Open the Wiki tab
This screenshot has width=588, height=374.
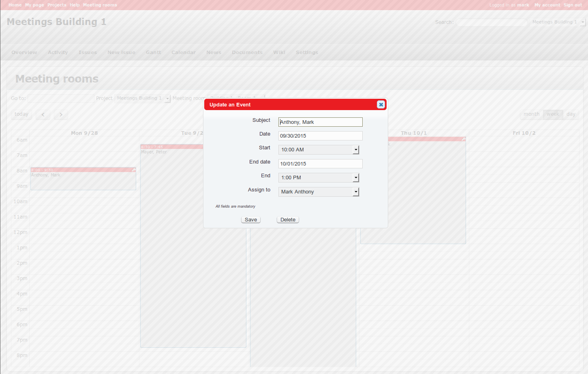279,53
